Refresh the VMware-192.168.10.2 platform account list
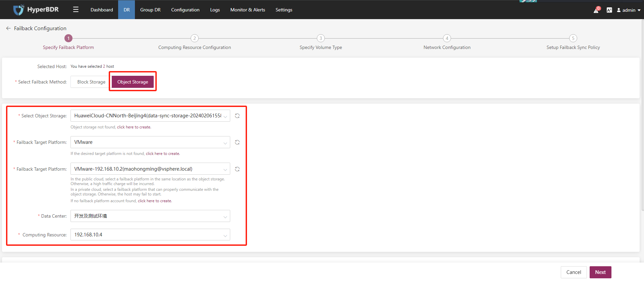The width and height of the screenshot is (644, 282). pos(237,169)
